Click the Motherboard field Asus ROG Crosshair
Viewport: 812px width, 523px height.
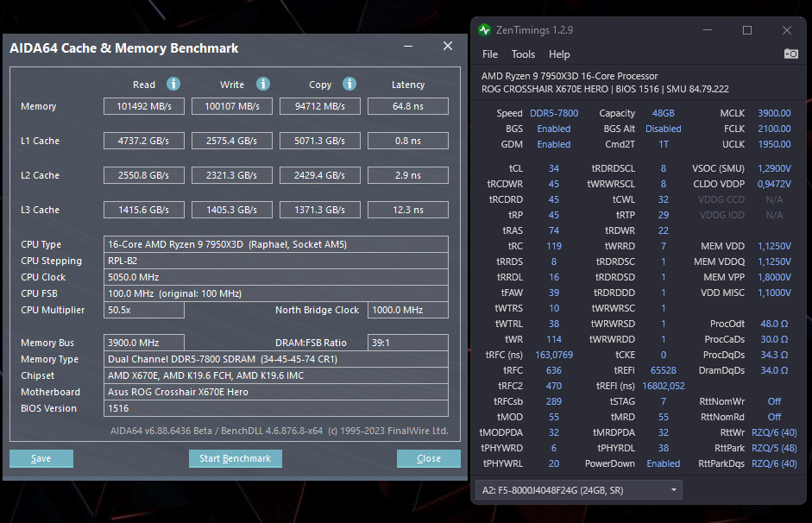point(276,392)
